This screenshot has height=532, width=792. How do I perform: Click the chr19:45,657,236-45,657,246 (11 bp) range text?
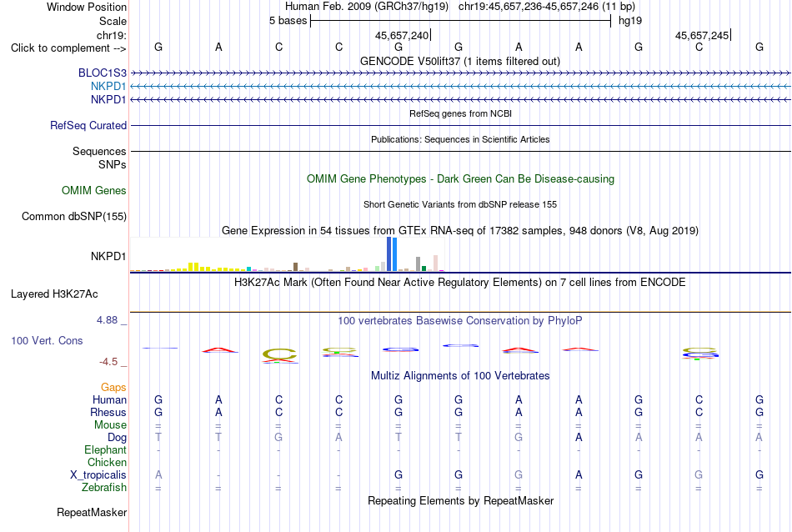coord(547,7)
